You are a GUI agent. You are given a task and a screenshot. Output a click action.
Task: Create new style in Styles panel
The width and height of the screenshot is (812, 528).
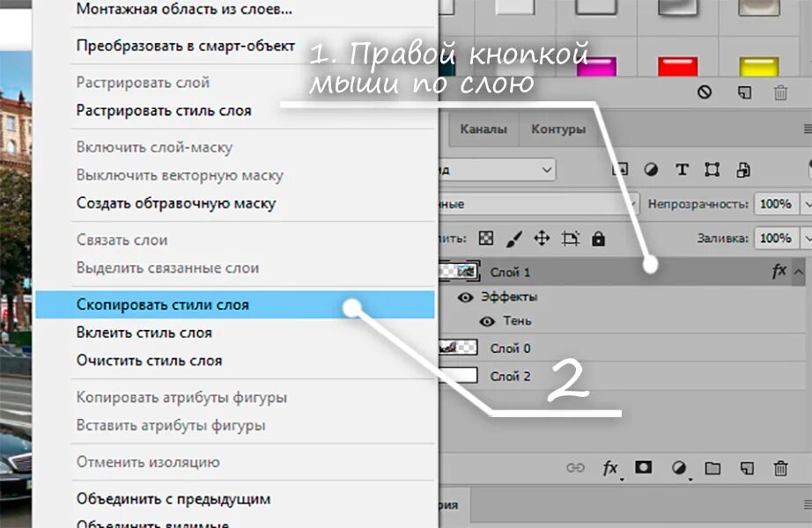[x=744, y=92]
